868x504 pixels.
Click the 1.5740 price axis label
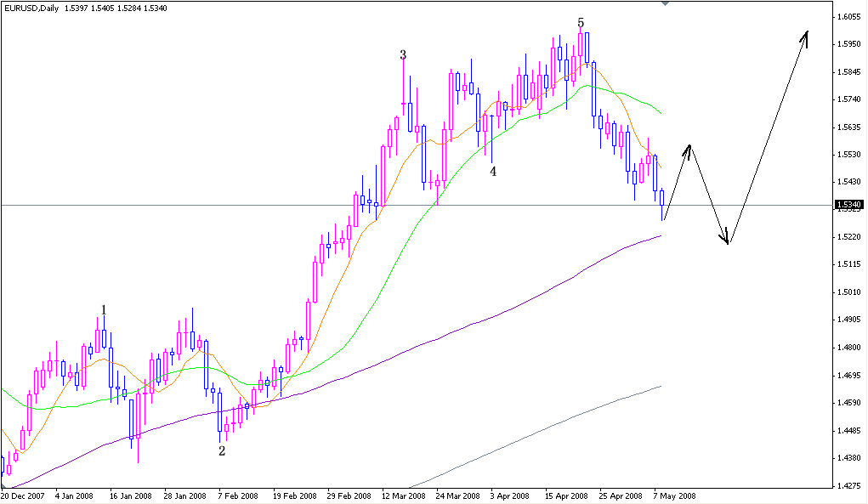[849, 99]
